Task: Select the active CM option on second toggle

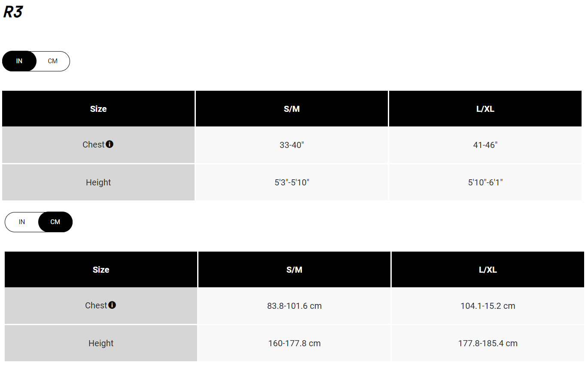Action: point(55,222)
